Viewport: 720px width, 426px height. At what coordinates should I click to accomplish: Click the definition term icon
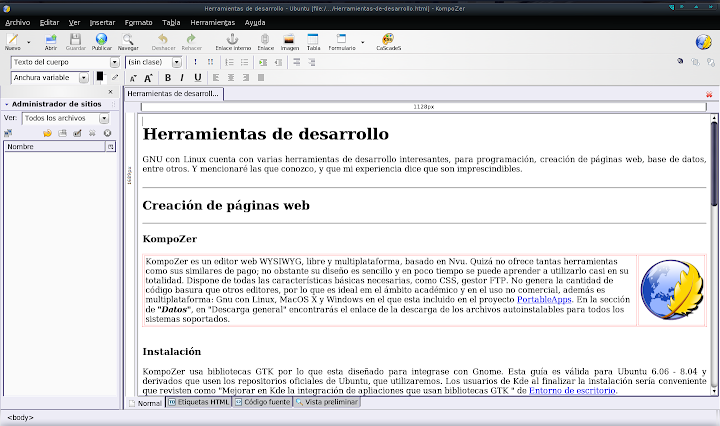(x=297, y=62)
